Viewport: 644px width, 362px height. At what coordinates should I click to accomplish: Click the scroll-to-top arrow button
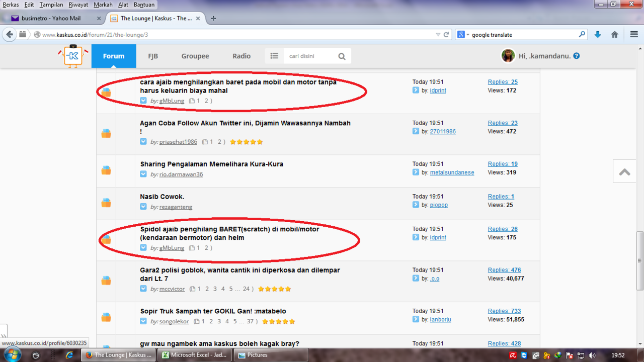tap(624, 172)
